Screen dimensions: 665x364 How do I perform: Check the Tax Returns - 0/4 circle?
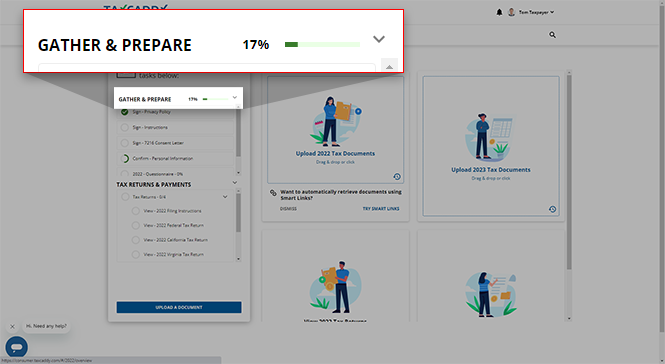(125, 197)
